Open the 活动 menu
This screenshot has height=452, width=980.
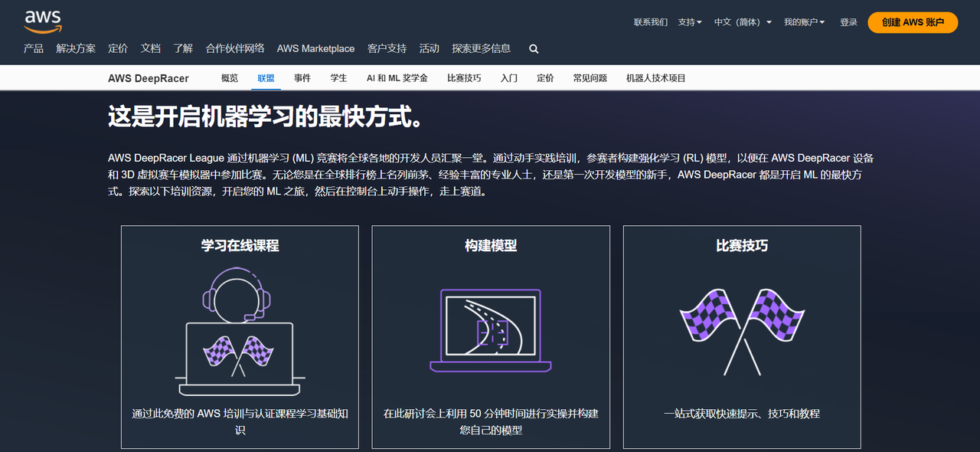pos(429,48)
